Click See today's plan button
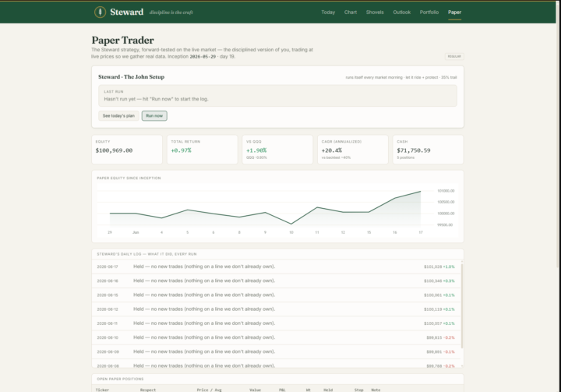The width and height of the screenshot is (561, 392). click(118, 115)
